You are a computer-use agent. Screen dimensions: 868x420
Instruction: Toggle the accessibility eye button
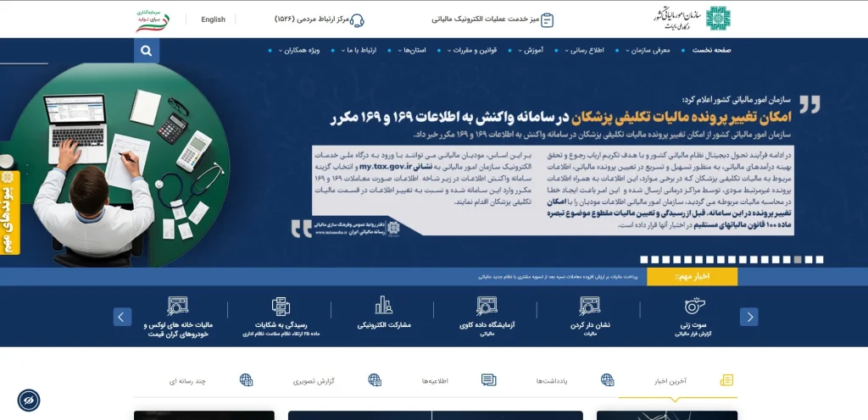[x=29, y=399]
